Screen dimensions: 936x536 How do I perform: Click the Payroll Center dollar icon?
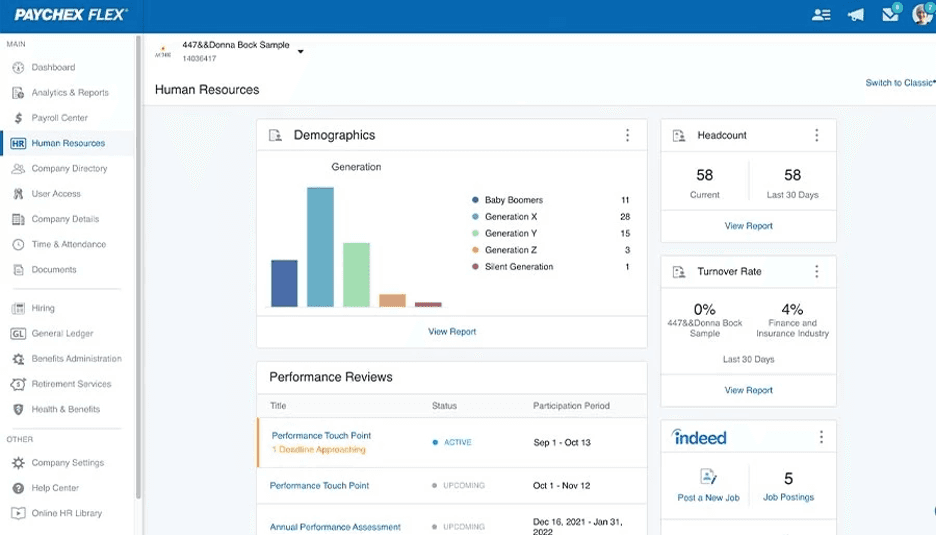point(18,118)
